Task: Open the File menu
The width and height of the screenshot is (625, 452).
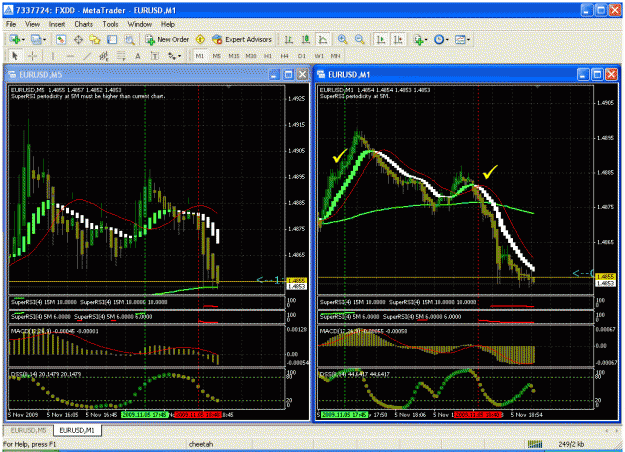Action: (x=11, y=24)
